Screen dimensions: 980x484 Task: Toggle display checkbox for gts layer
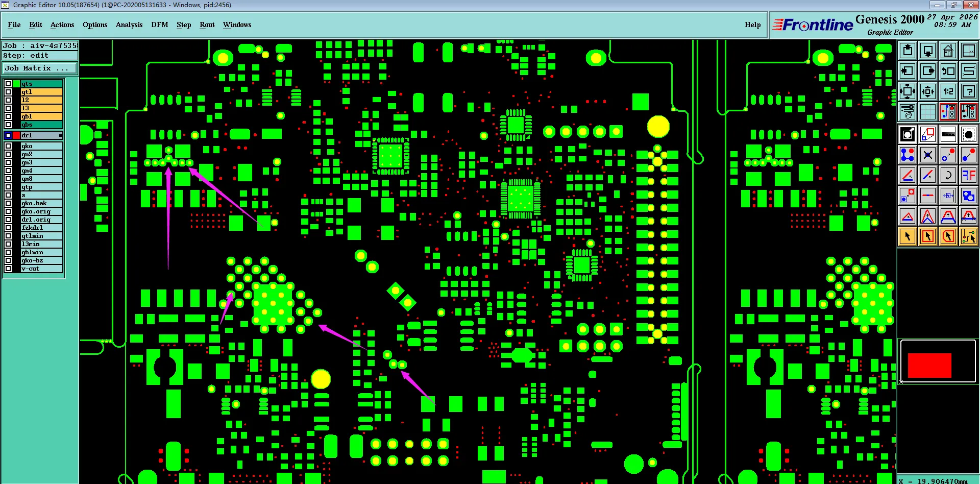click(x=8, y=84)
